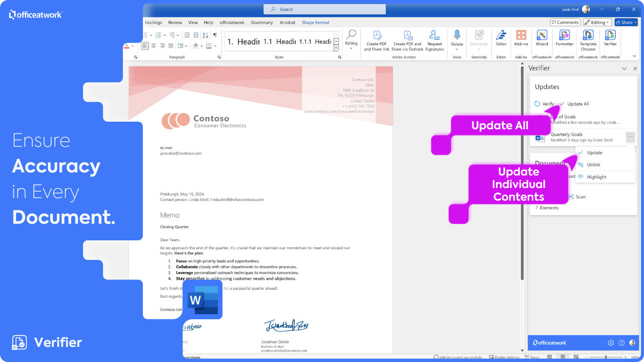
Task: Align text right
Action: 162,46
